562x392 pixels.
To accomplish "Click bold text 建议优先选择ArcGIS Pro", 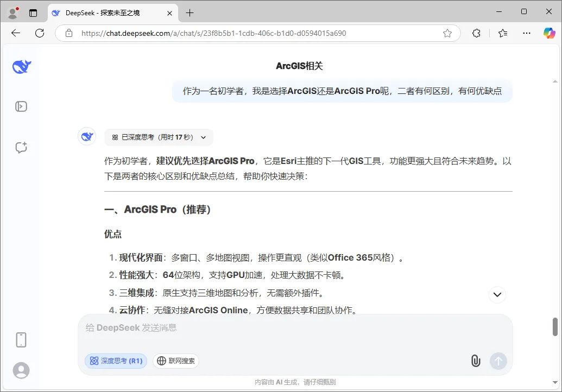I will (205, 161).
